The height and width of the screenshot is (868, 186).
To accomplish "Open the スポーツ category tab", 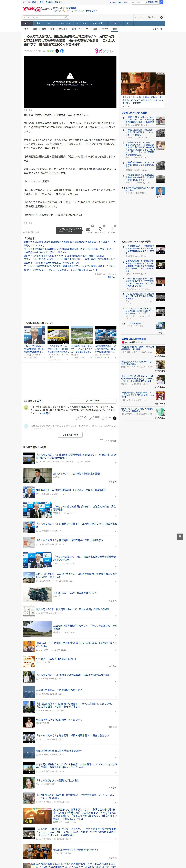I will [x=76, y=29].
